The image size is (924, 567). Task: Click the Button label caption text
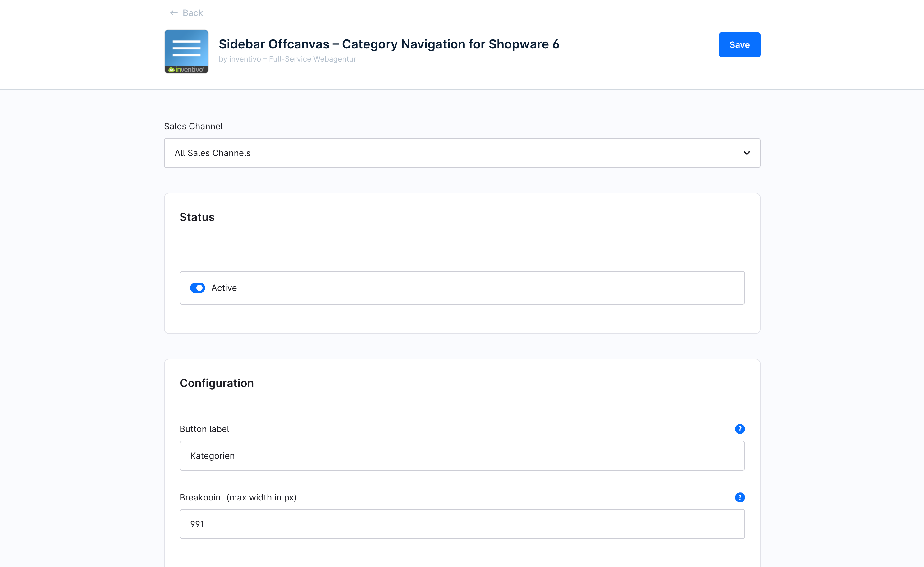click(x=204, y=429)
